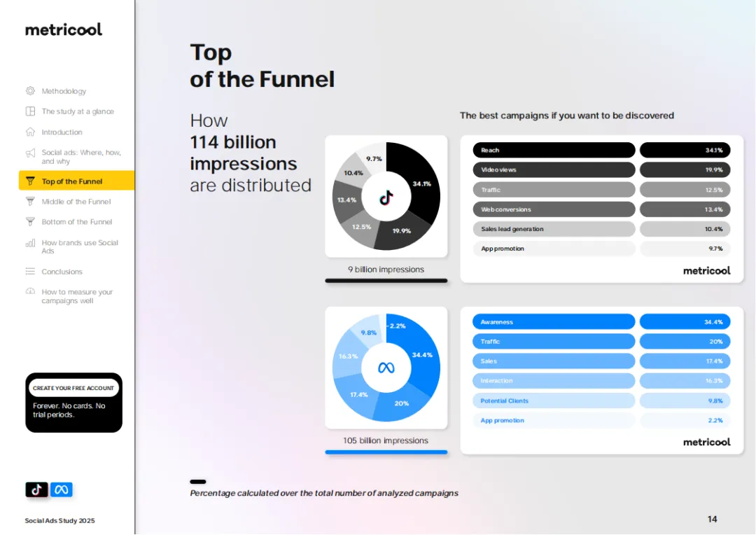756x535 pixels.
Task: Select the gray TikTok Traffic row
Action: point(554,190)
